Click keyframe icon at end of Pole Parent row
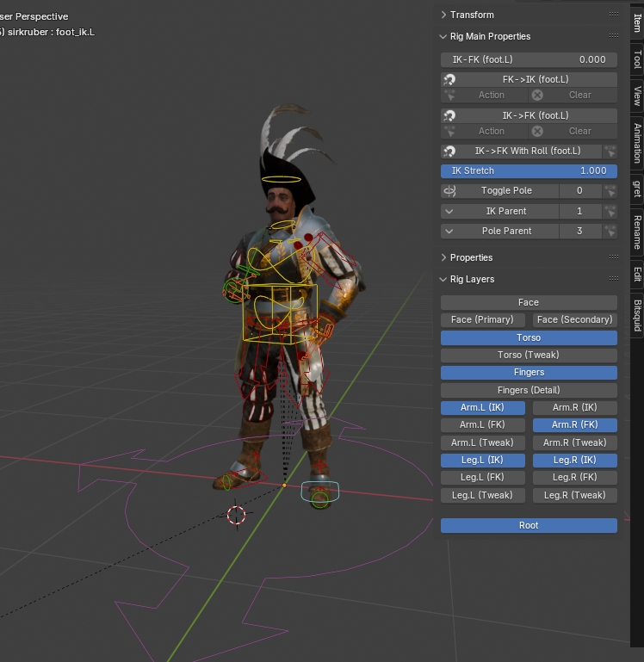Image resolution: width=644 pixels, height=662 pixels. [x=610, y=231]
